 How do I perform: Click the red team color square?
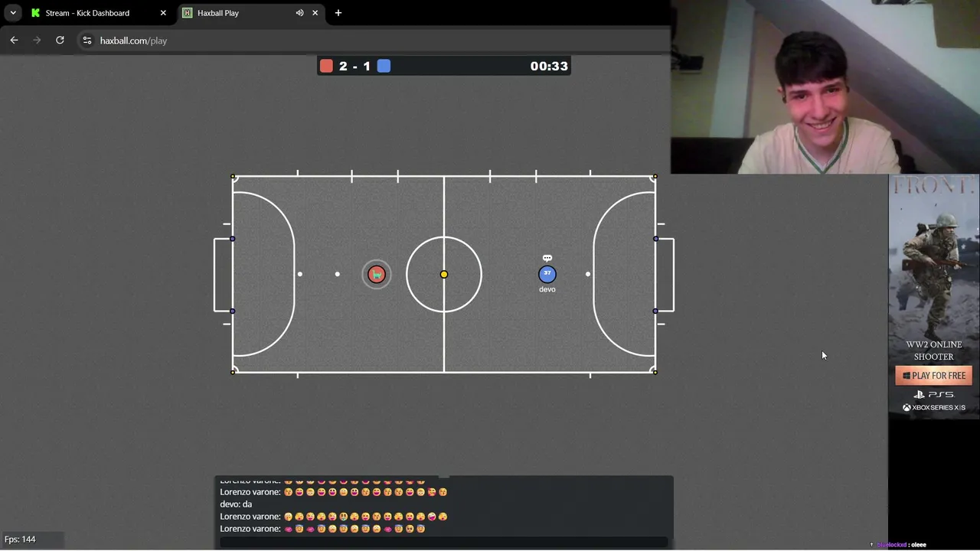click(x=326, y=66)
